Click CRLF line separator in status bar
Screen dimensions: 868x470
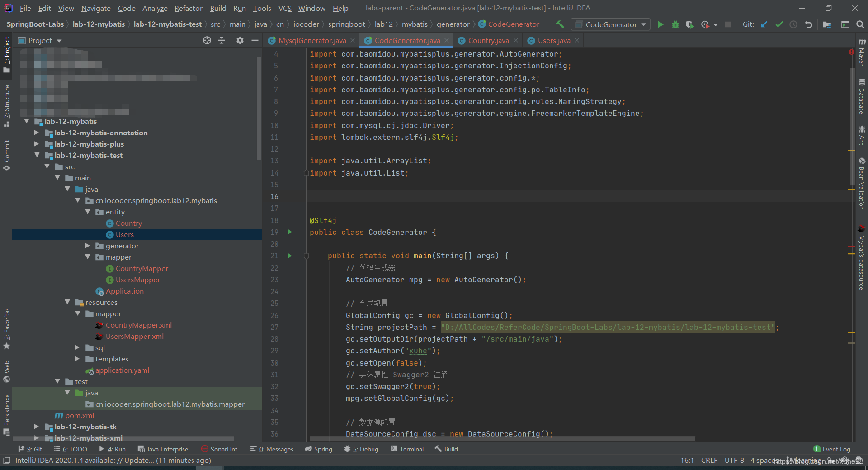[x=709, y=461]
